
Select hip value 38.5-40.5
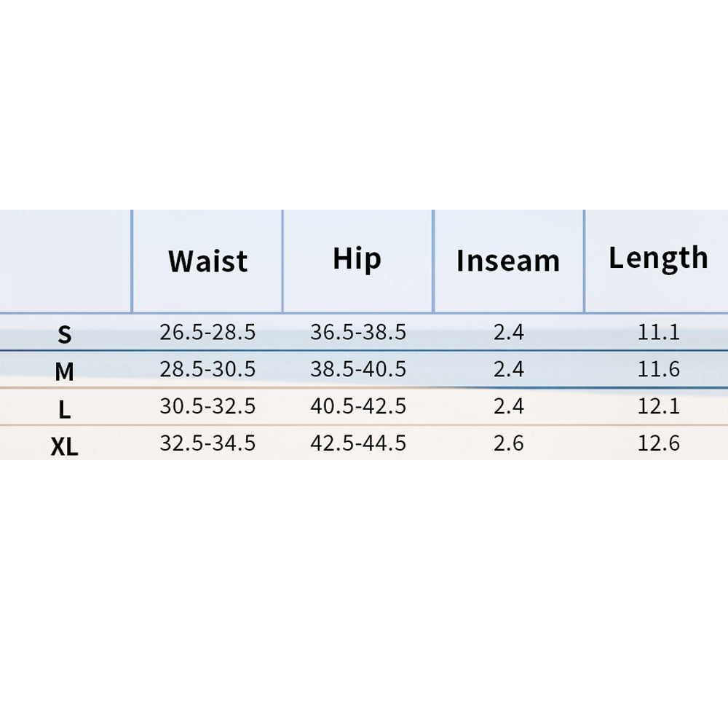358,369
